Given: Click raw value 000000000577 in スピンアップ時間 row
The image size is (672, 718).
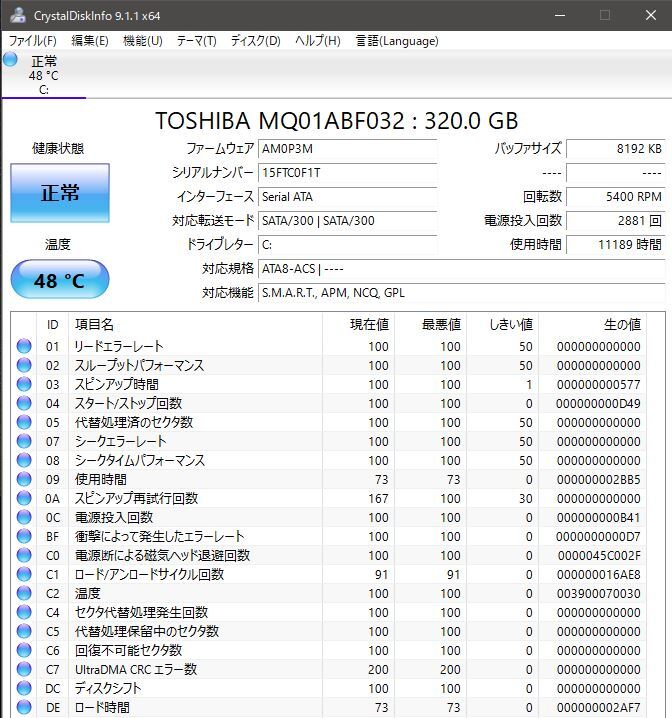Looking at the screenshot, I should (x=598, y=385).
